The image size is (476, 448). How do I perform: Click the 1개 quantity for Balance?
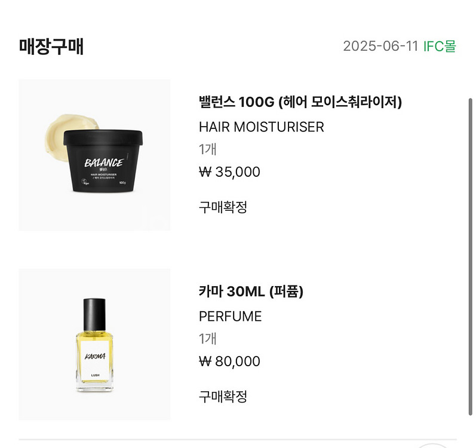pos(207,149)
